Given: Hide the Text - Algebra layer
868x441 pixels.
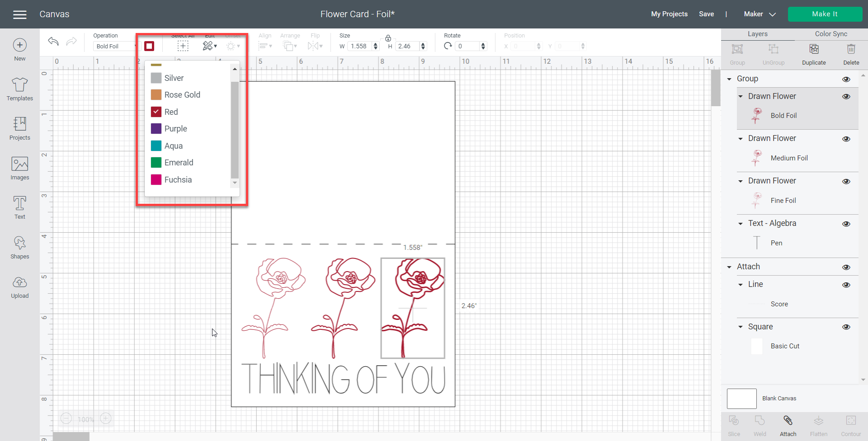Looking at the screenshot, I should coord(846,224).
